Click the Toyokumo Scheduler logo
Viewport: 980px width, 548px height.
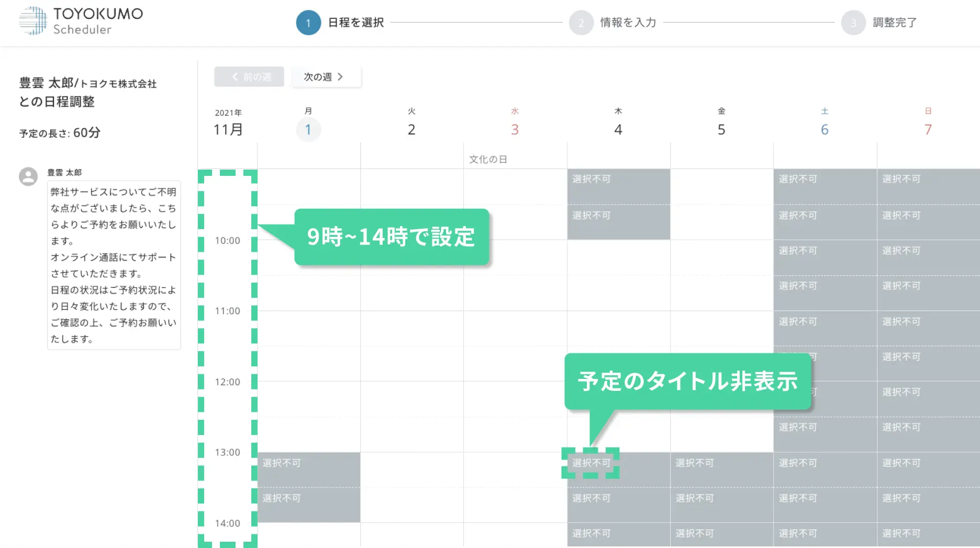(81, 21)
